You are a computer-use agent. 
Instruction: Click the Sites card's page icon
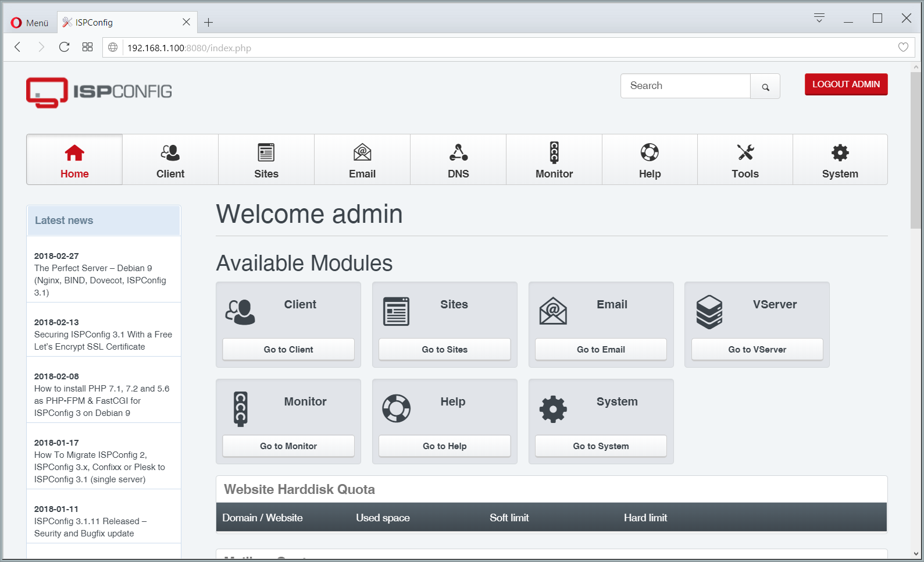pyautogui.click(x=397, y=311)
